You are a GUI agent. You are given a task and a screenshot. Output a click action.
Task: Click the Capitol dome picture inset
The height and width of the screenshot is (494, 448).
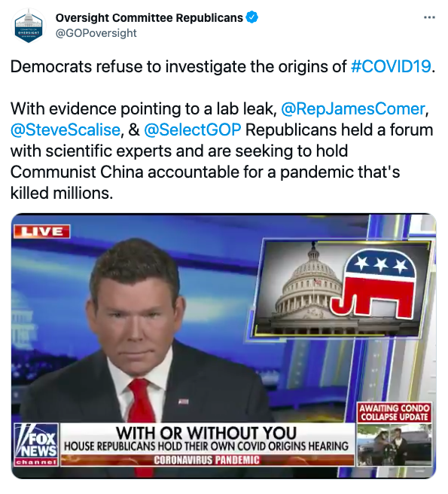coord(341,288)
